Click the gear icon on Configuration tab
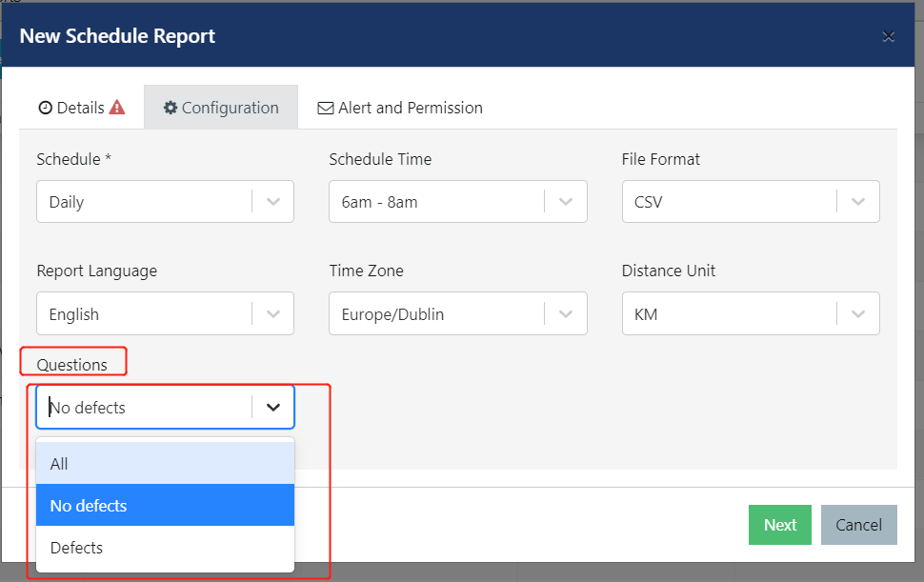 (171, 108)
